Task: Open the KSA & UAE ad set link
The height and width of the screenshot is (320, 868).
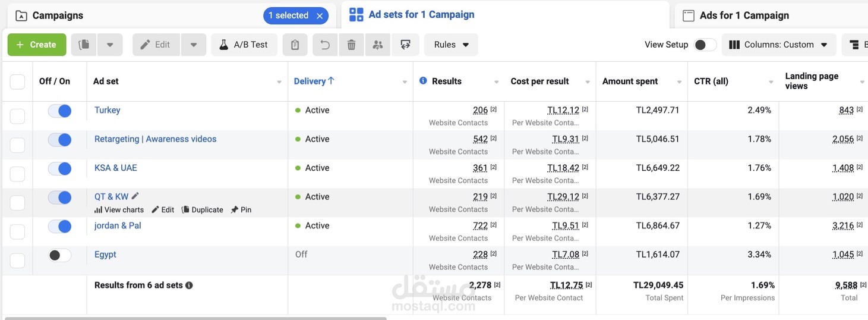Action: tap(115, 168)
